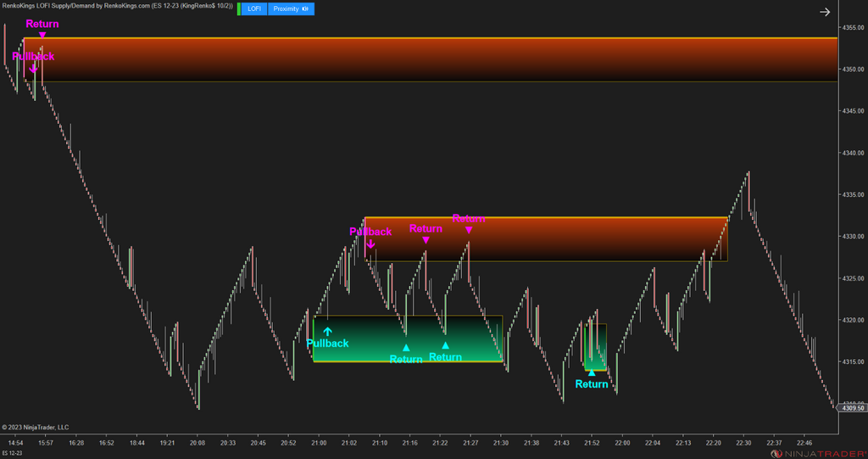Select the ES 12-23 tab at bottom left
The image size is (868, 459).
pyautogui.click(x=12, y=453)
